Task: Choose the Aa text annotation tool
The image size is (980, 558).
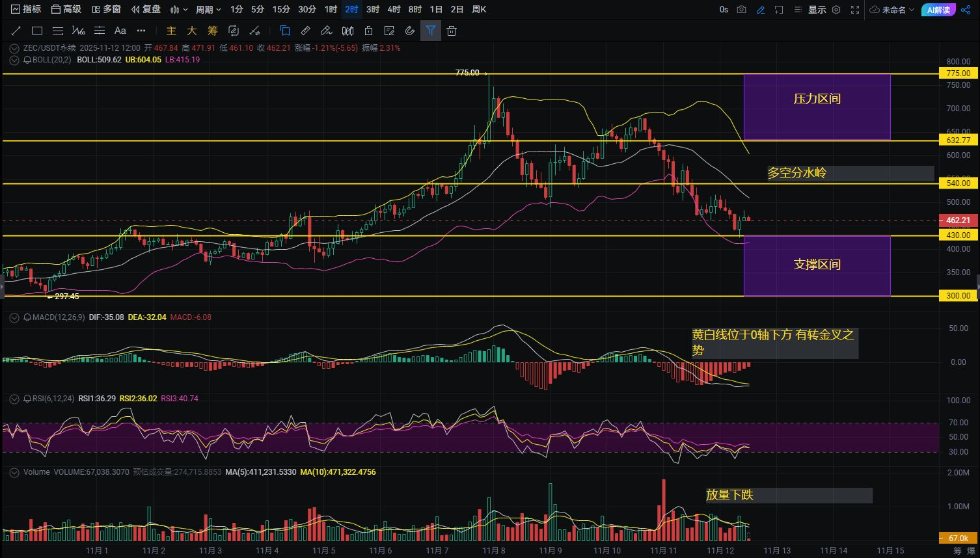Action: (120, 31)
